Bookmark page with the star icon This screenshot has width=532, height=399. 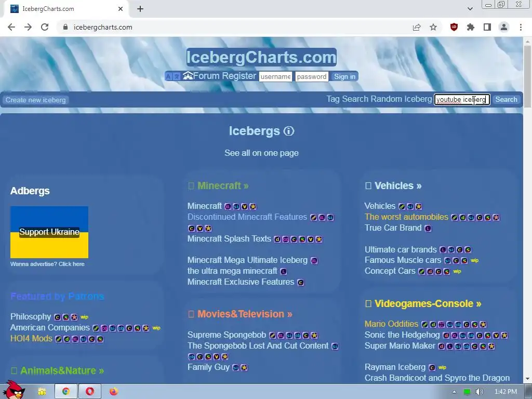tap(433, 27)
